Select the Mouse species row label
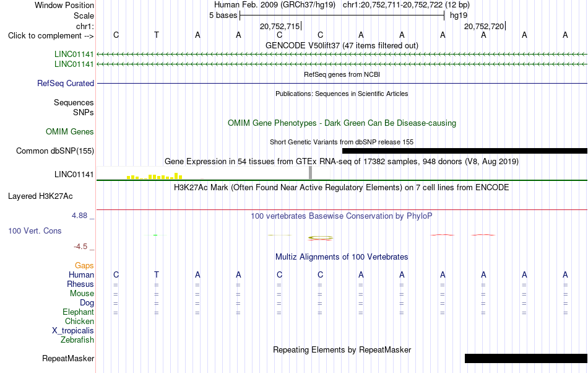This screenshot has width=588, height=373. click(82, 294)
